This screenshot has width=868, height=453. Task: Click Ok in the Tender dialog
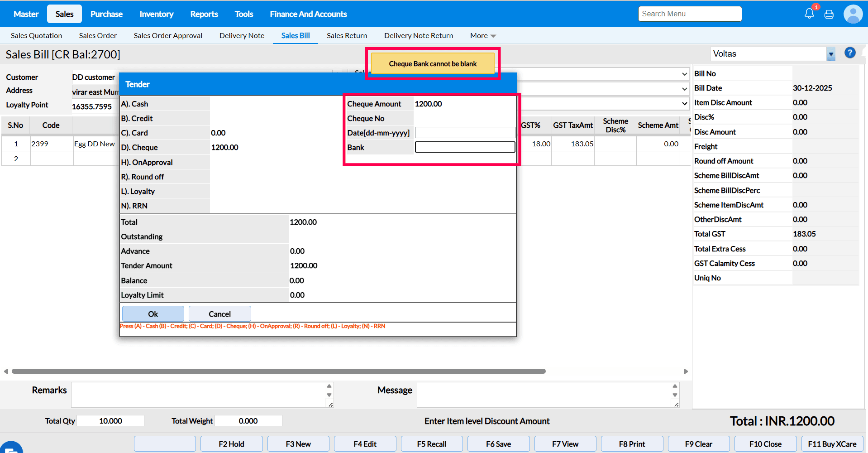tap(153, 314)
